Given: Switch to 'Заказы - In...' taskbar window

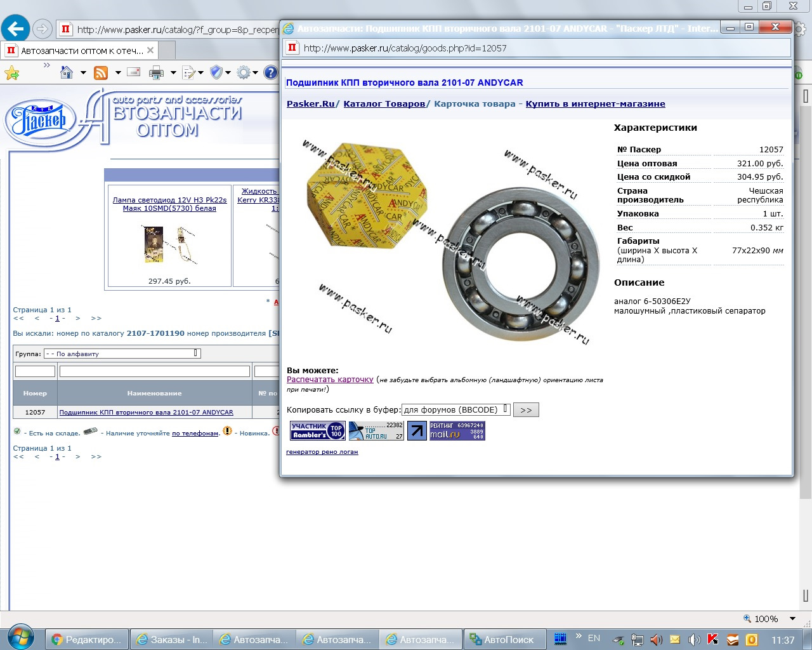Looking at the screenshot, I should click(171, 639).
